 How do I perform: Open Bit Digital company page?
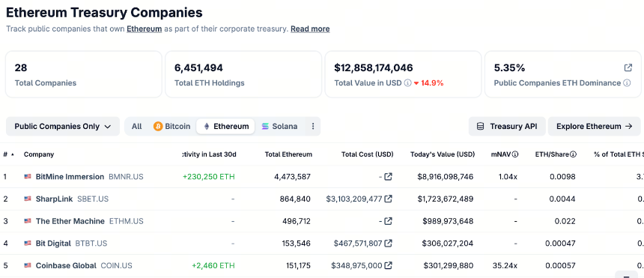53,244
